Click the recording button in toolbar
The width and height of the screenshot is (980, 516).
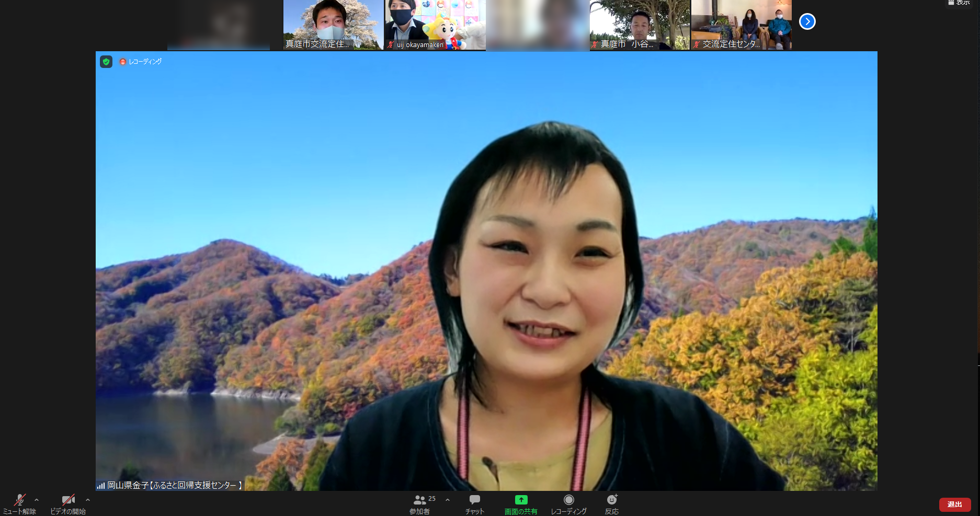568,504
